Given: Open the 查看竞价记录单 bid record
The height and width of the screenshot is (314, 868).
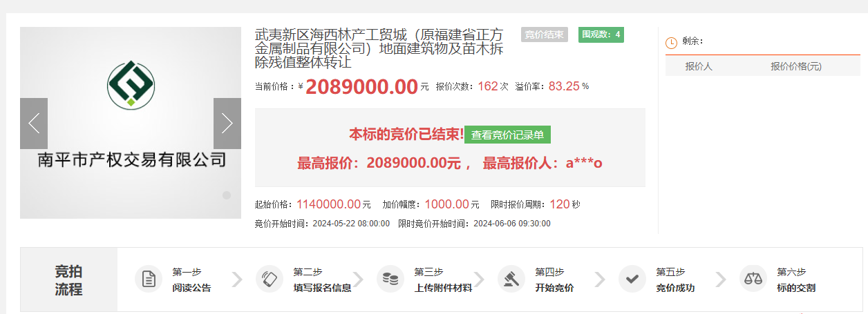Looking at the screenshot, I should click(x=507, y=135).
